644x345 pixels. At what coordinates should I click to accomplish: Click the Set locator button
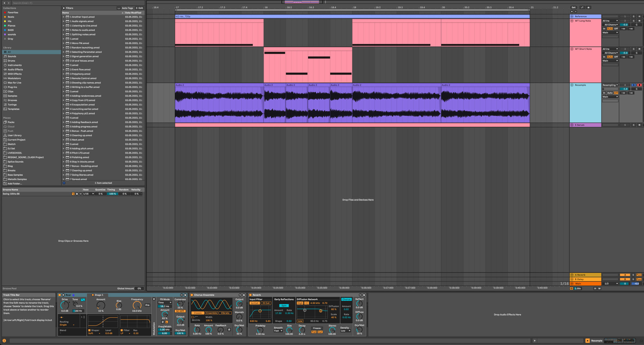tap(573, 7)
